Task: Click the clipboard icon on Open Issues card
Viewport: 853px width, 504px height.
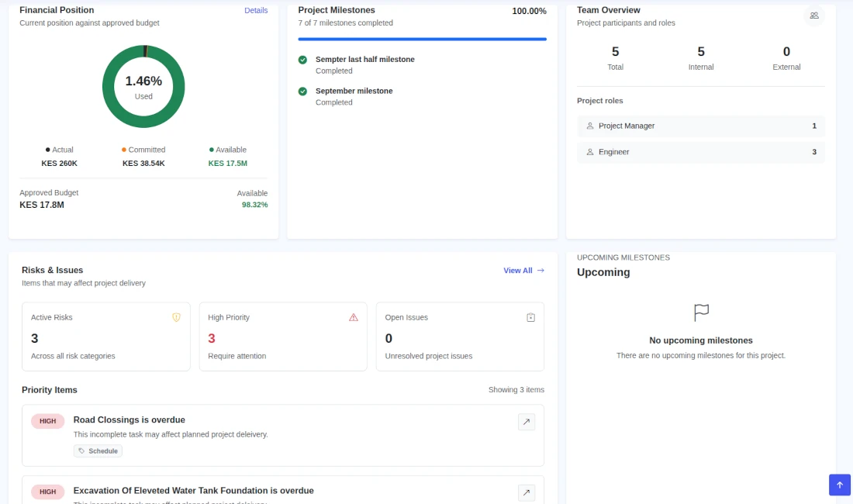Action: tap(531, 317)
